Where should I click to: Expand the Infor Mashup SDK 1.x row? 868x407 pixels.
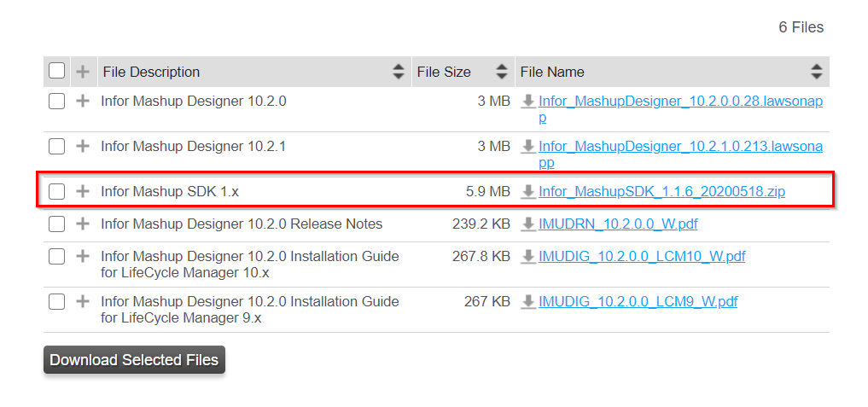click(x=83, y=192)
